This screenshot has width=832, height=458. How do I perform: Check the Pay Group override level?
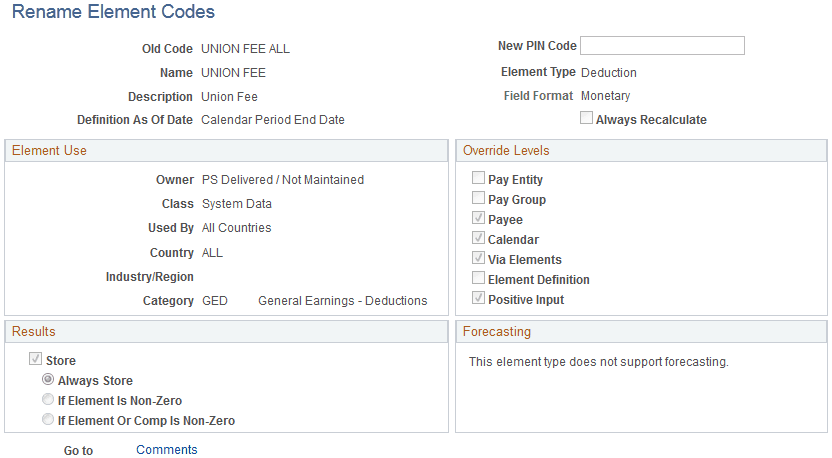click(478, 200)
